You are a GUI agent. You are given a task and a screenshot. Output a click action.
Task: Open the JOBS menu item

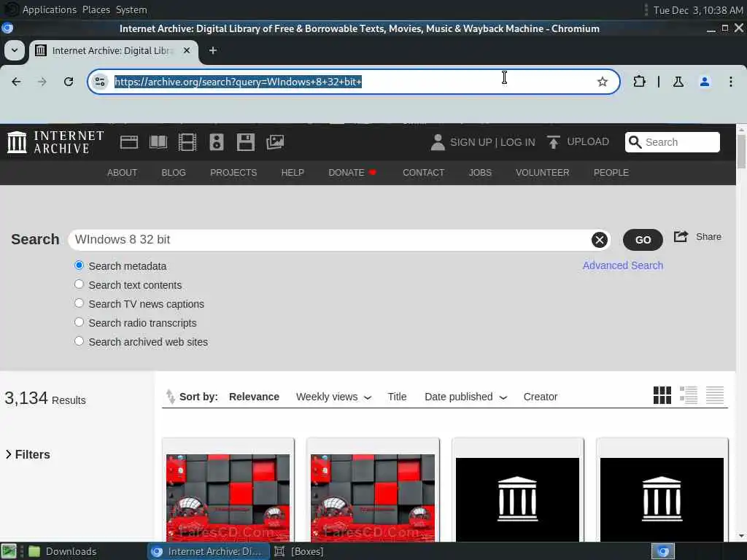[x=480, y=173]
